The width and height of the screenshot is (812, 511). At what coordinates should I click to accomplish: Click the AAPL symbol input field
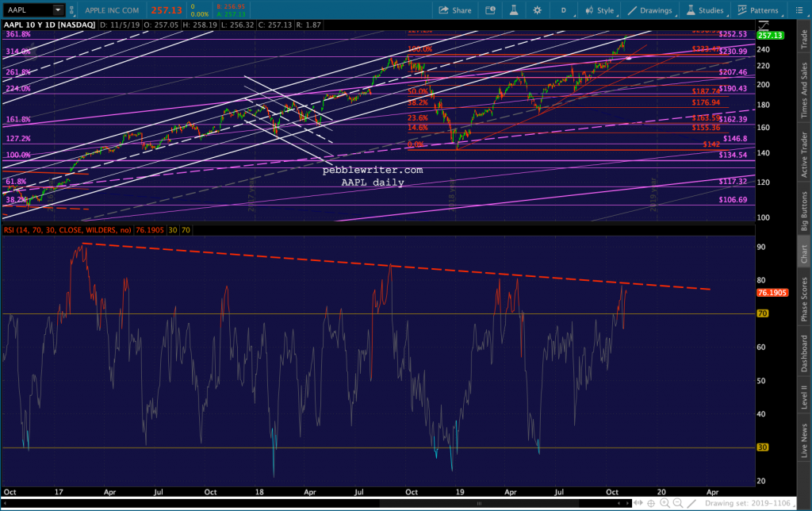click(x=27, y=10)
